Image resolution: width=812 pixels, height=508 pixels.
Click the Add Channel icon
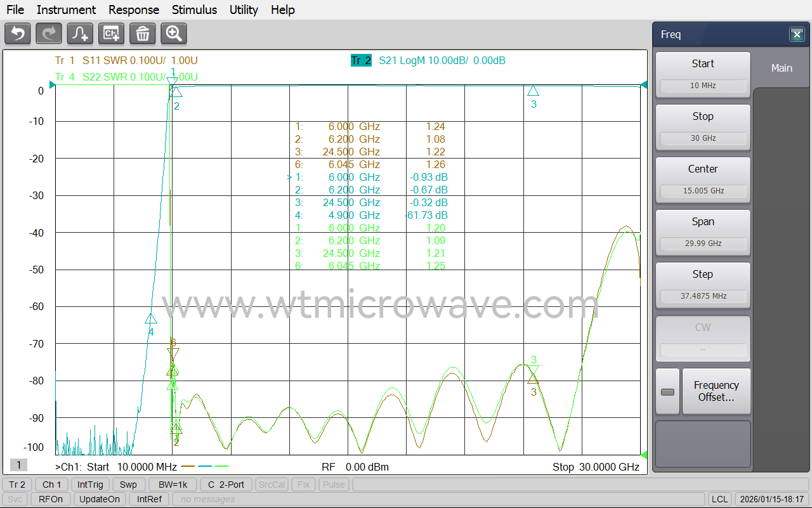111,33
